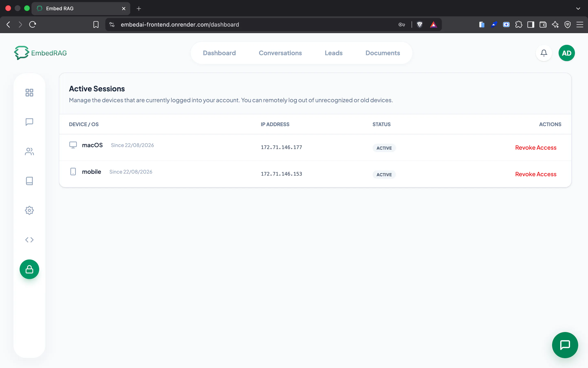Screen dimensions: 588x368
Task: Open the floating chat widget button
Action: pyautogui.click(x=565, y=345)
